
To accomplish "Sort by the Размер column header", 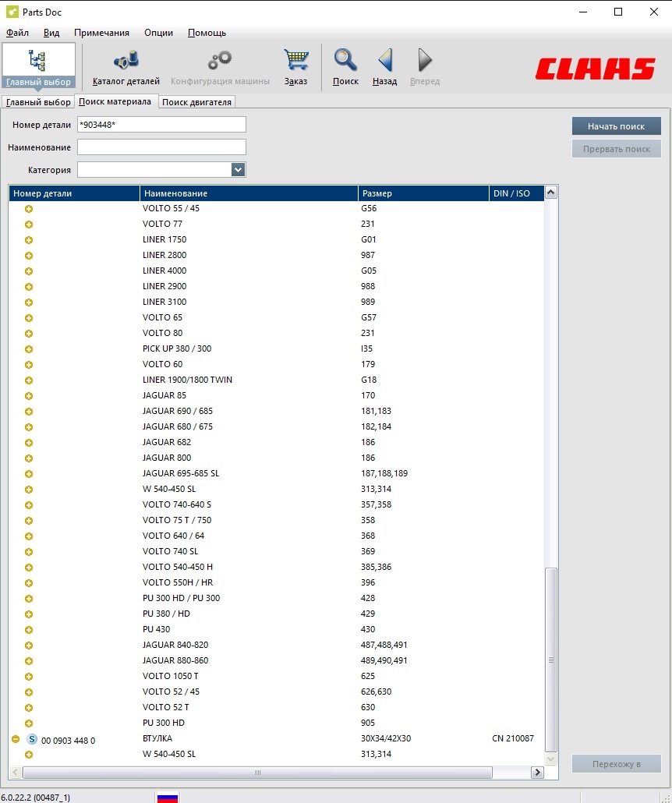I will pos(423,193).
